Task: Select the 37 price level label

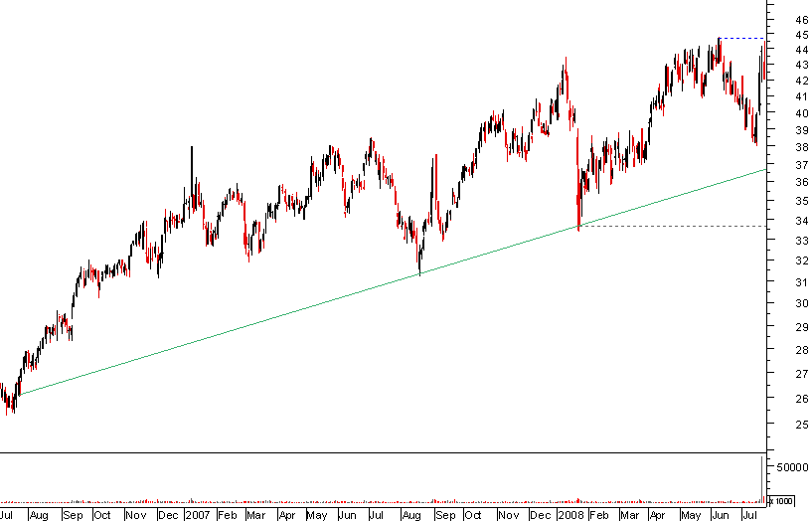Action: coord(802,165)
